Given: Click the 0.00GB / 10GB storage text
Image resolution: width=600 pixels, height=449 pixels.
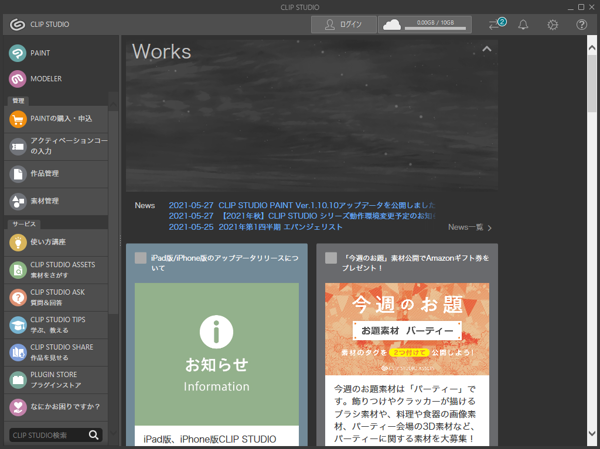Looking at the screenshot, I should (435, 23).
